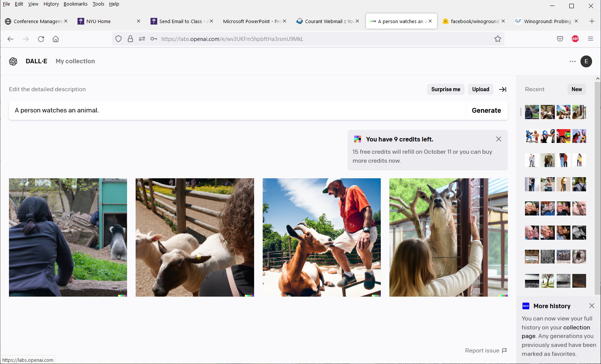This screenshot has width=601, height=364.
Task: Click the OpenAI logo icon
Action: coord(13,61)
